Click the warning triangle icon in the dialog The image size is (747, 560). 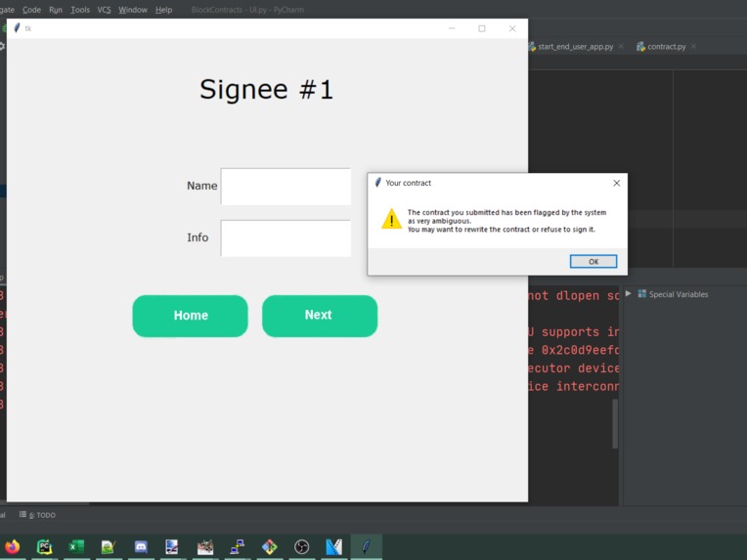tap(391, 219)
